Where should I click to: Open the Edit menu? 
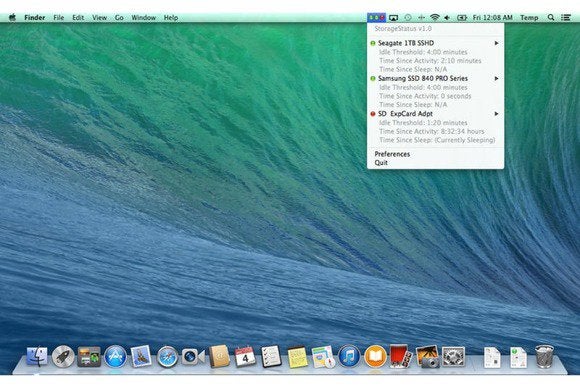(78, 17)
